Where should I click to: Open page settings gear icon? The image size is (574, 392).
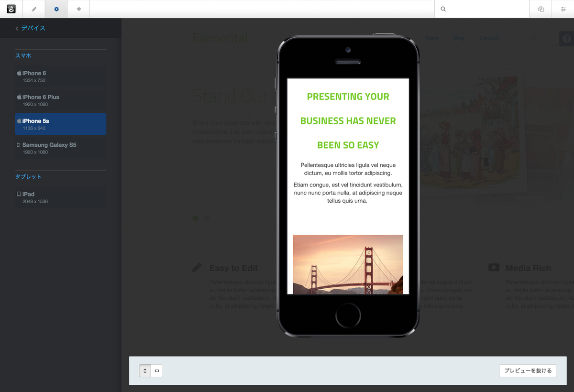point(56,9)
